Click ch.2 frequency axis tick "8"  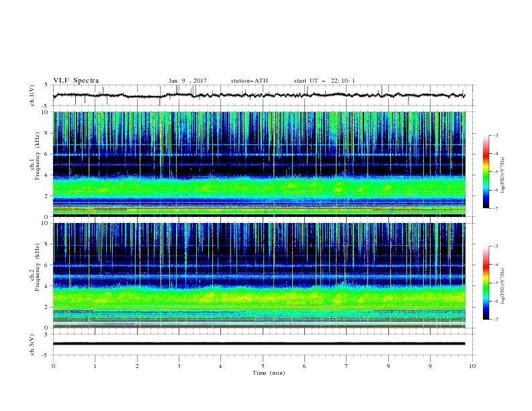coord(48,244)
